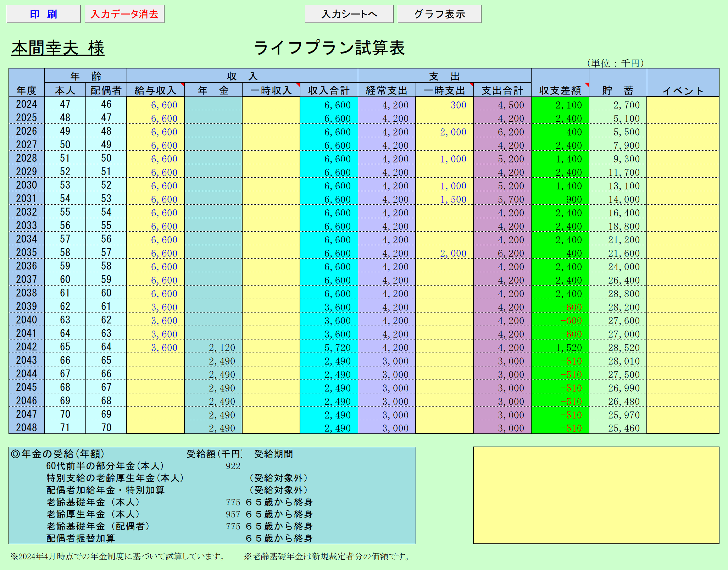The width and height of the screenshot is (728, 570).
Task: Select the 特別支給の老齢厚生年金(本人) label
Action: point(115,478)
